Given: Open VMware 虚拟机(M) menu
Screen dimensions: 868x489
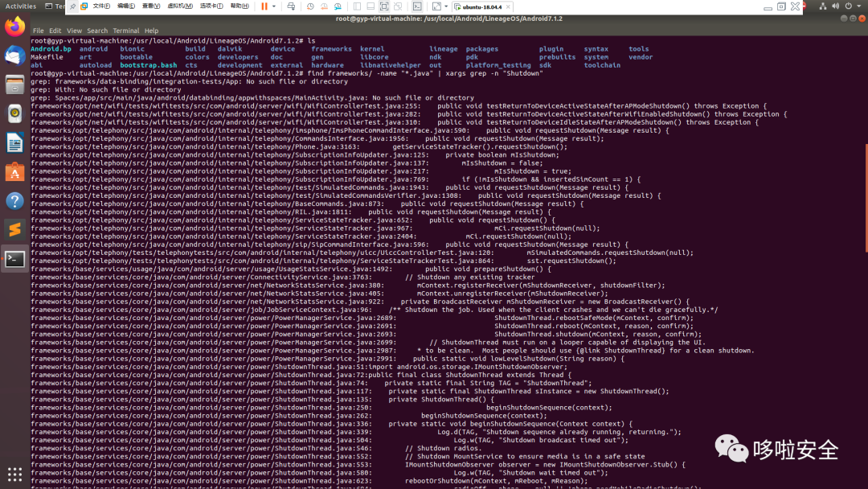Looking at the screenshot, I should tap(179, 6).
